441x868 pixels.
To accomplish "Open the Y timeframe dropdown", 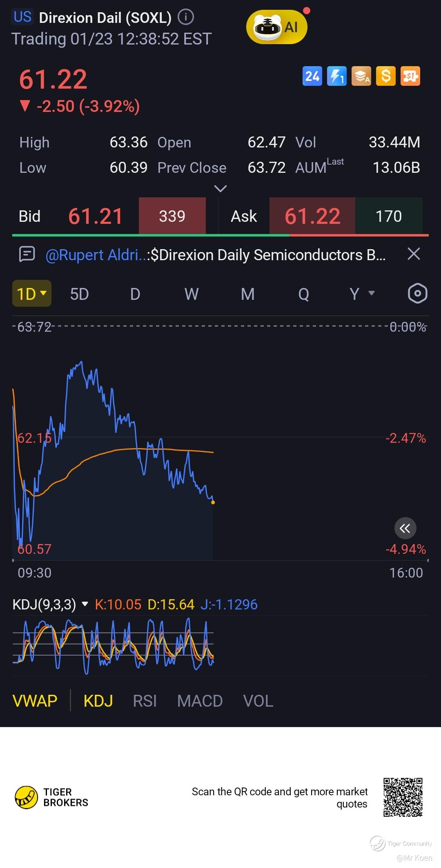I will pyautogui.click(x=362, y=293).
